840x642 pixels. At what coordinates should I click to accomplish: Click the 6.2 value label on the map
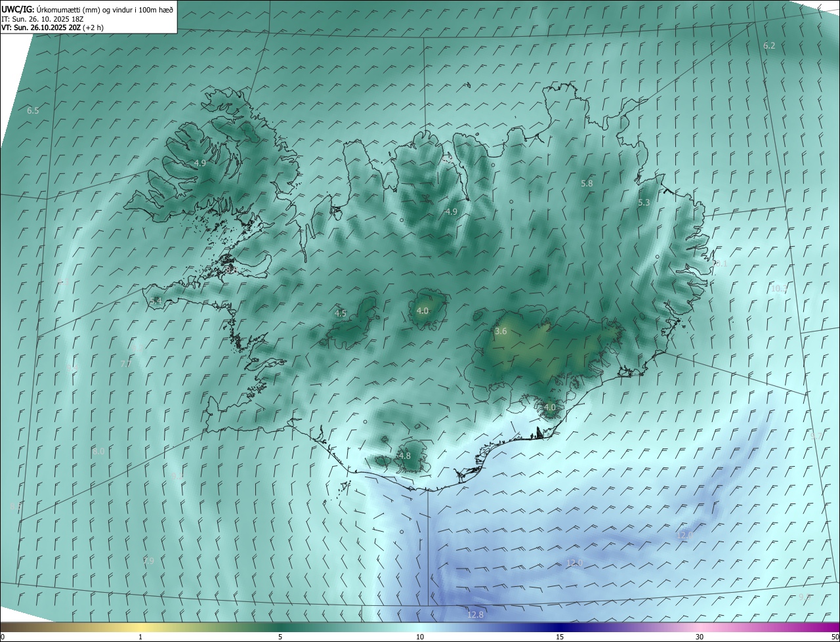769,46
